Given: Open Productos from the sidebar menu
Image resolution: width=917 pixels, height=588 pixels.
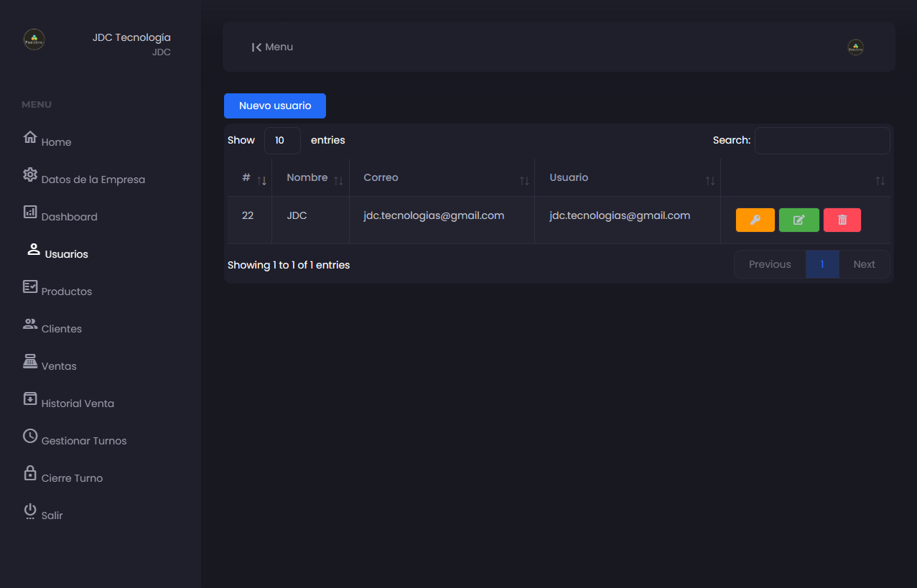Looking at the screenshot, I should pos(66,291).
